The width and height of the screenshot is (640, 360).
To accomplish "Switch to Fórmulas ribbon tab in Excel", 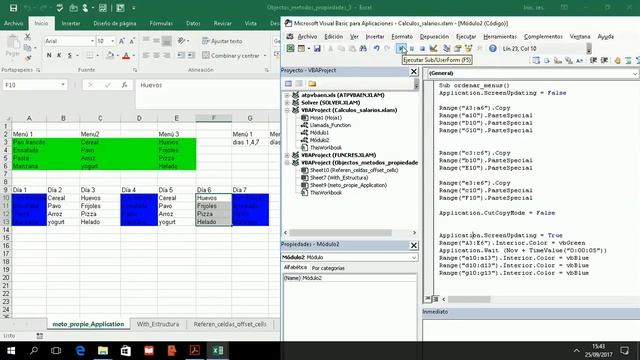I will coord(161,24).
